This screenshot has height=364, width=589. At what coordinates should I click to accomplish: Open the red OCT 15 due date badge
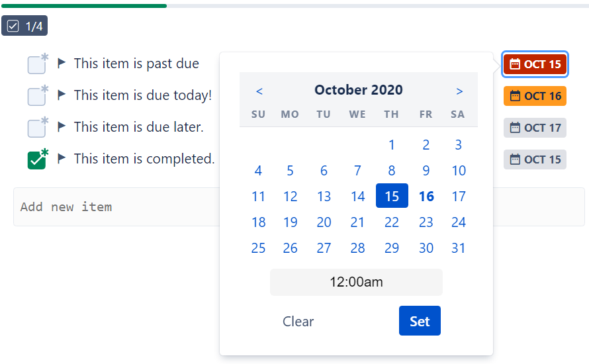click(x=535, y=64)
